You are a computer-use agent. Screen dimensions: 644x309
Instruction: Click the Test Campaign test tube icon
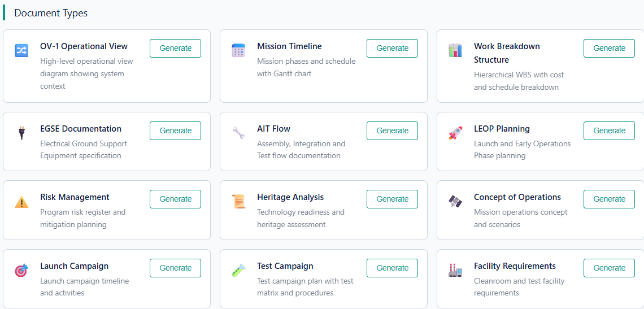tap(238, 271)
